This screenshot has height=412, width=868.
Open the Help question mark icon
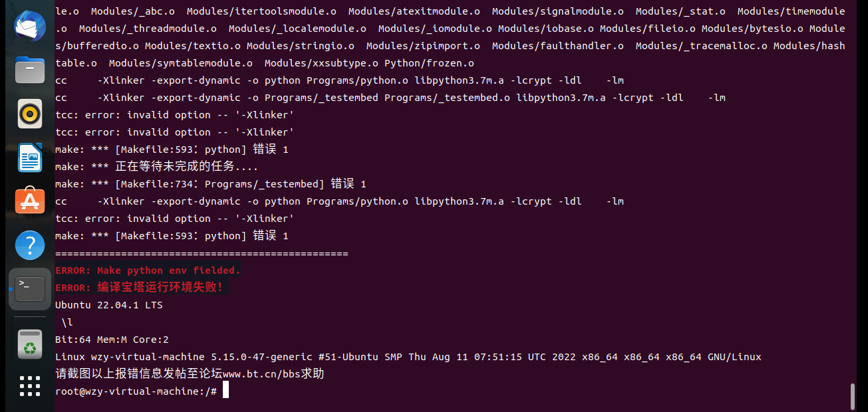coord(30,245)
